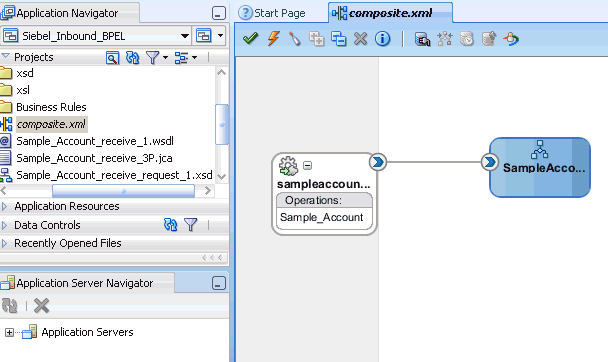
Task: Open the Siebel_Inbound_BPEL application dropdown
Action: click(x=185, y=36)
